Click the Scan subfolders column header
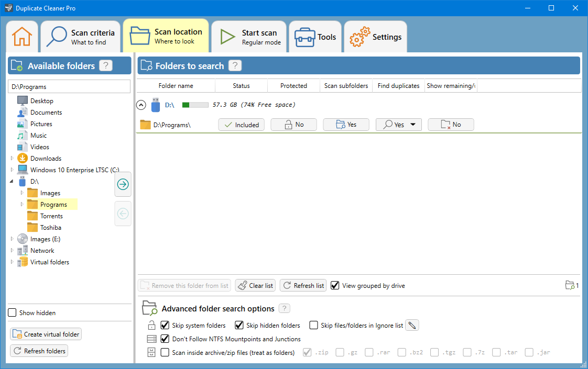588x369 pixels. pos(346,86)
